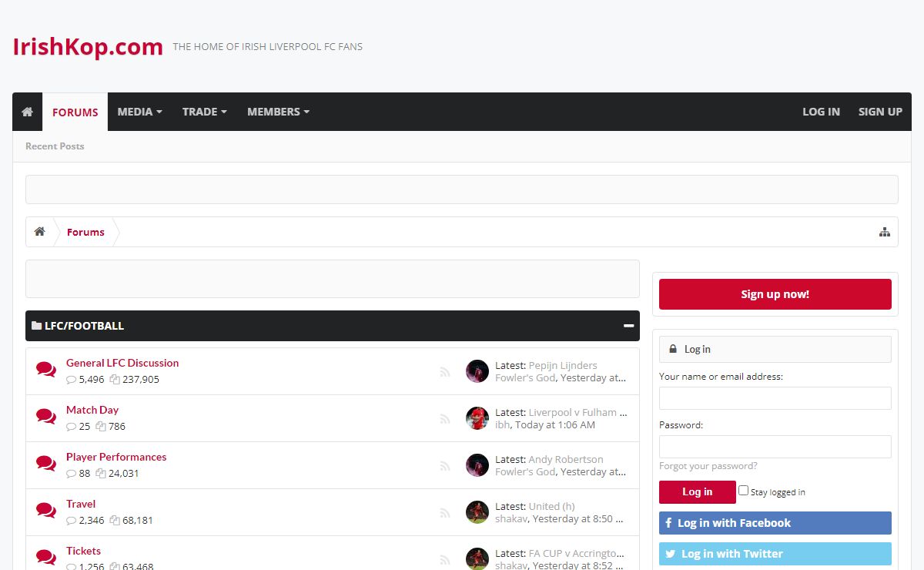
Task: Open the MEMBERS dropdown menu
Action: (278, 112)
